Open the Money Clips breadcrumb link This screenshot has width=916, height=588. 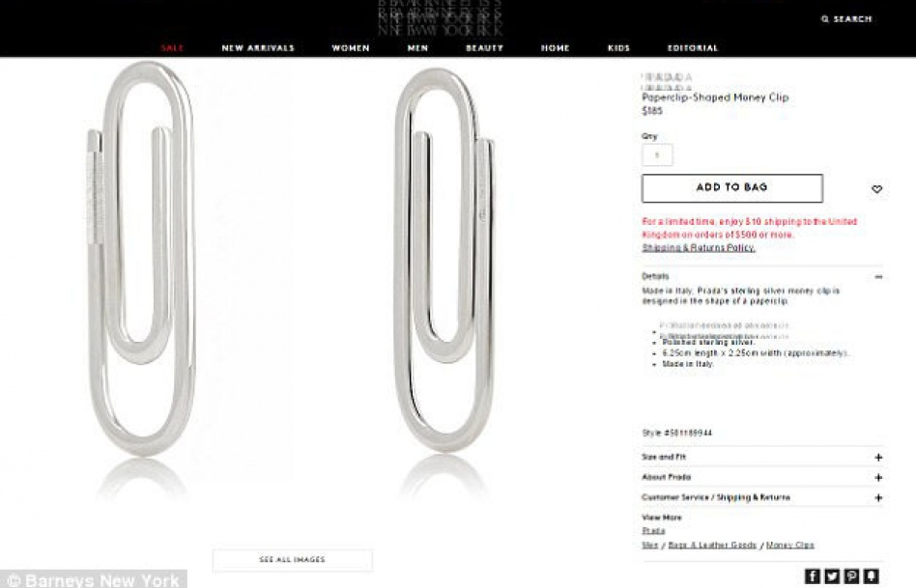click(789, 545)
